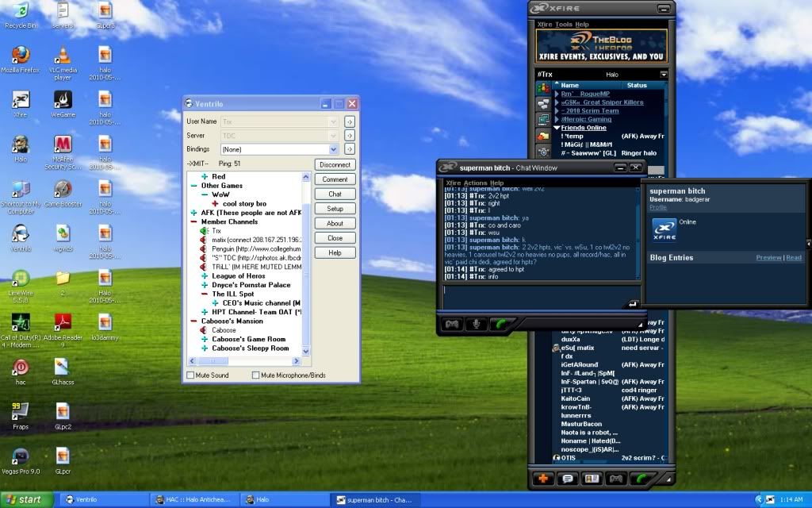Collapse the Friends Online group in Xfire
The height and width of the screenshot is (508, 812).
pyautogui.click(x=557, y=128)
